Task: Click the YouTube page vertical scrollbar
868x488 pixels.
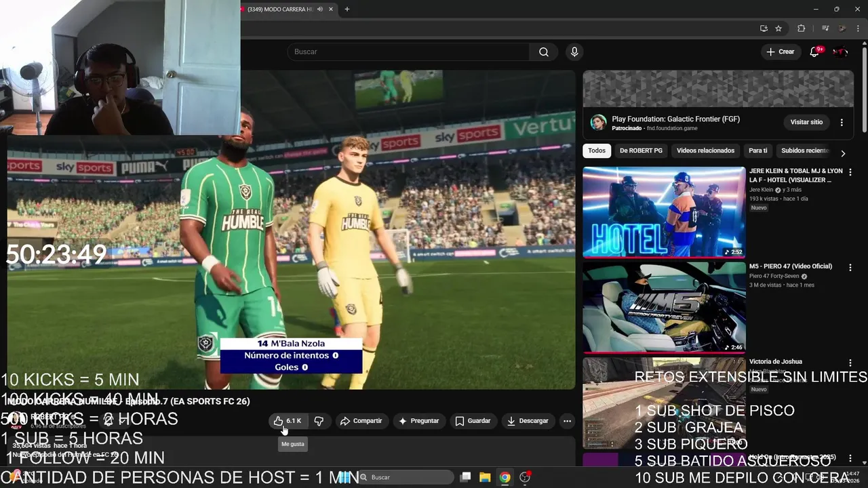Action: (864, 88)
